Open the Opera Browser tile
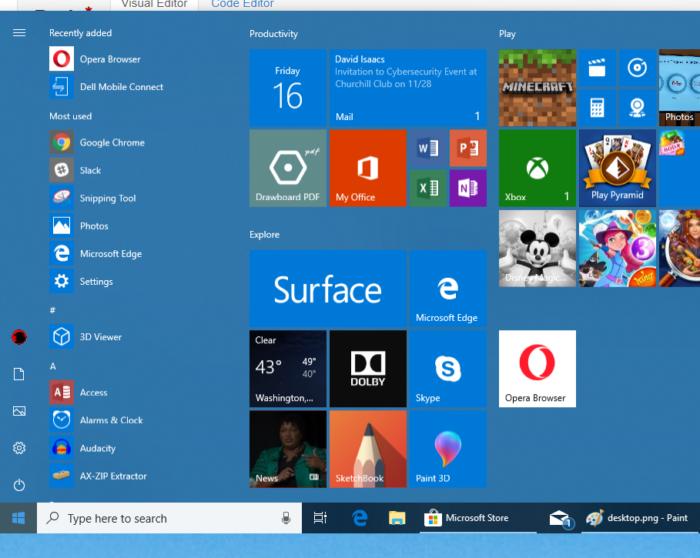 click(x=537, y=368)
